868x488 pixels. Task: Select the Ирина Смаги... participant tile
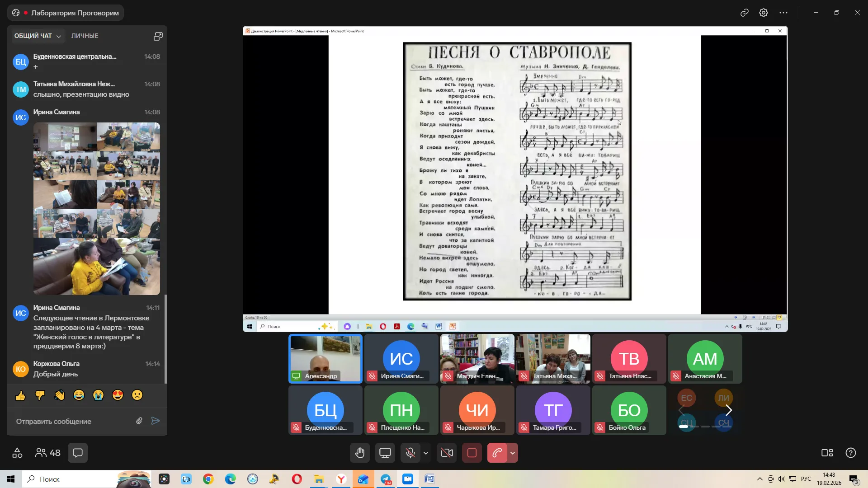401,359
